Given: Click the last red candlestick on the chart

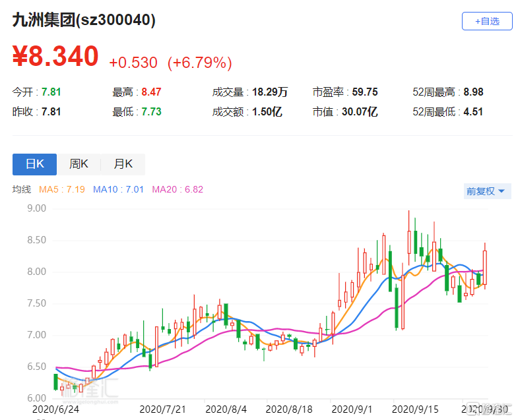Looking at the screenshot, I should coord(485,267).
